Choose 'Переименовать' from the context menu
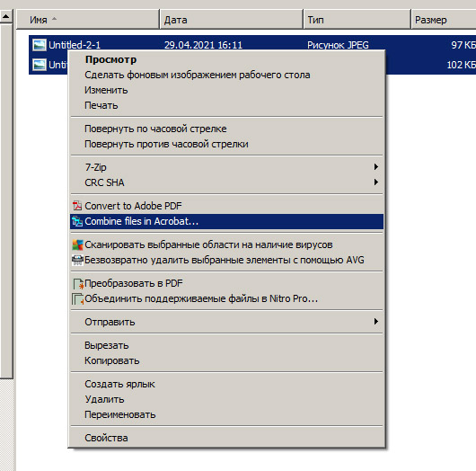 tap(226, 414)
